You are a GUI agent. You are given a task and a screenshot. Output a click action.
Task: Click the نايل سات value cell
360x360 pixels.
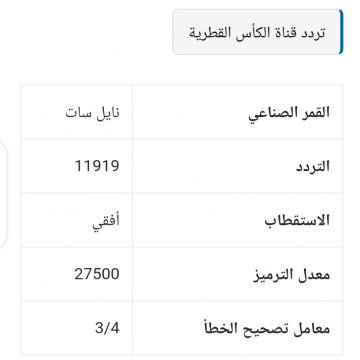(76, 112)
